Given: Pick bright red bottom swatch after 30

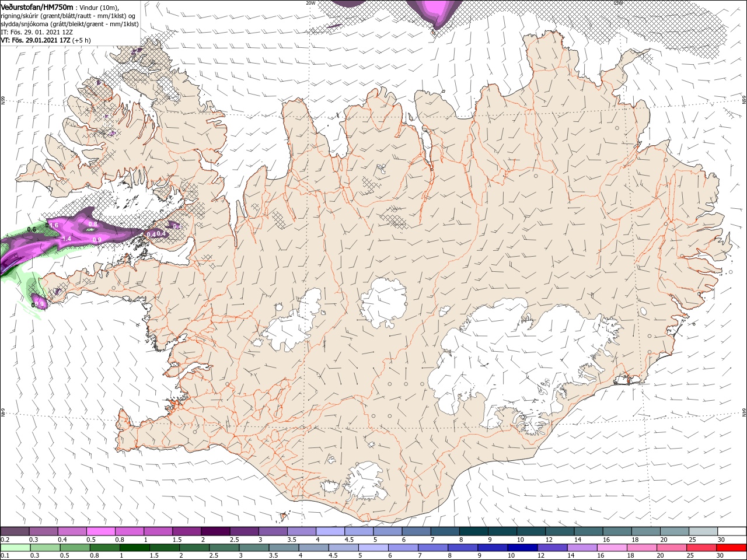Looking at the screenshot, I should [731, 548].
